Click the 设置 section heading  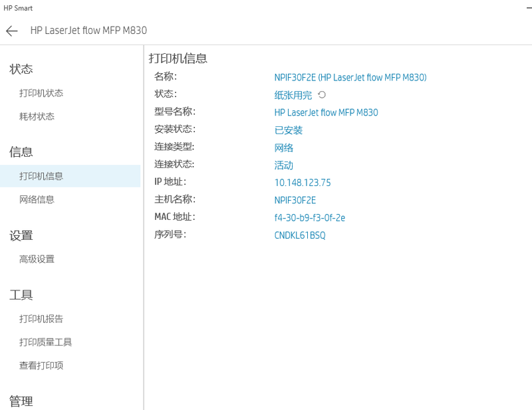pos(21,235)
